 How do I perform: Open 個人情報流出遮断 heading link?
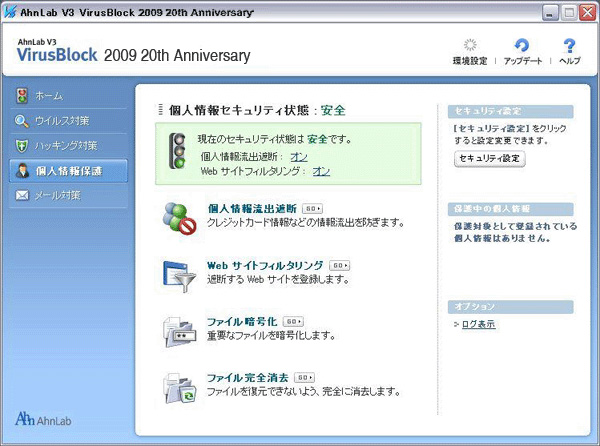[x=252, y=208]
